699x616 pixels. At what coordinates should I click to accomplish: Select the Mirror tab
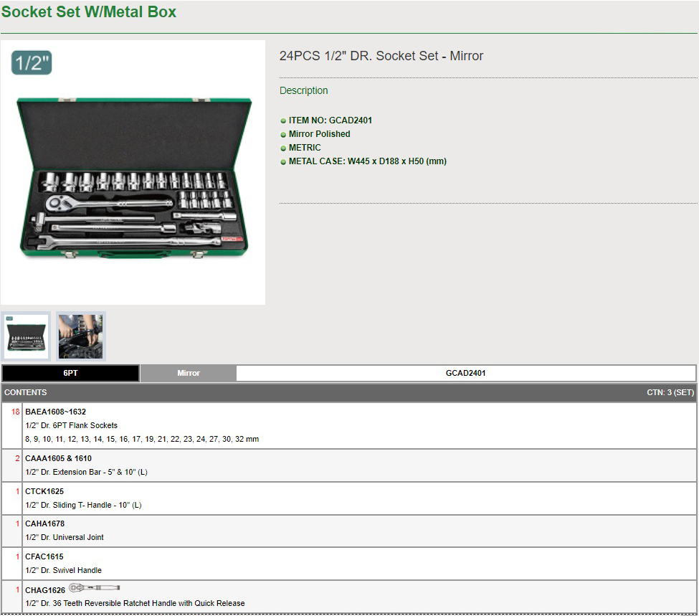pos(188,373)
